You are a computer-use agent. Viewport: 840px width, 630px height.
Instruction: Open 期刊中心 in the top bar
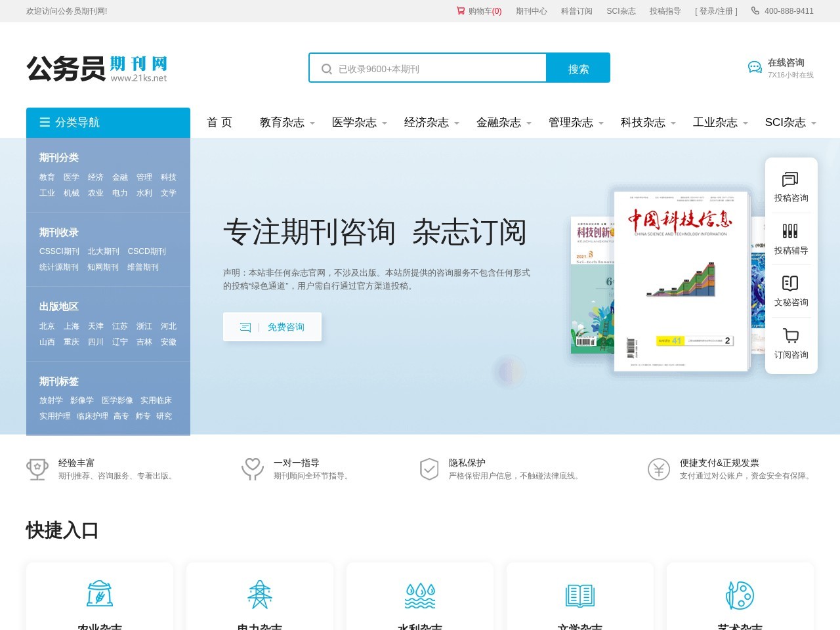click(x=530, y=10)
